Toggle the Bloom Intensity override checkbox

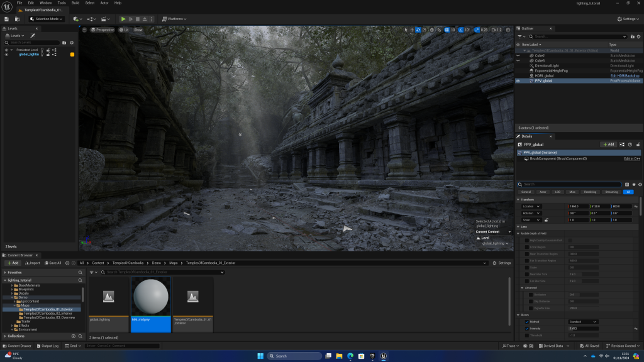(527, 329)
